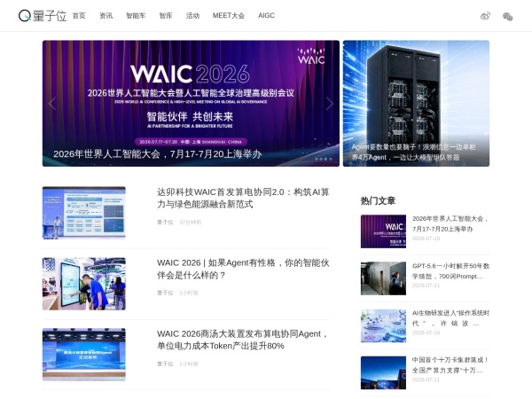Select the highlighted carousel pagination dot
Screen dimensions: 532x399
click(325, 159)
